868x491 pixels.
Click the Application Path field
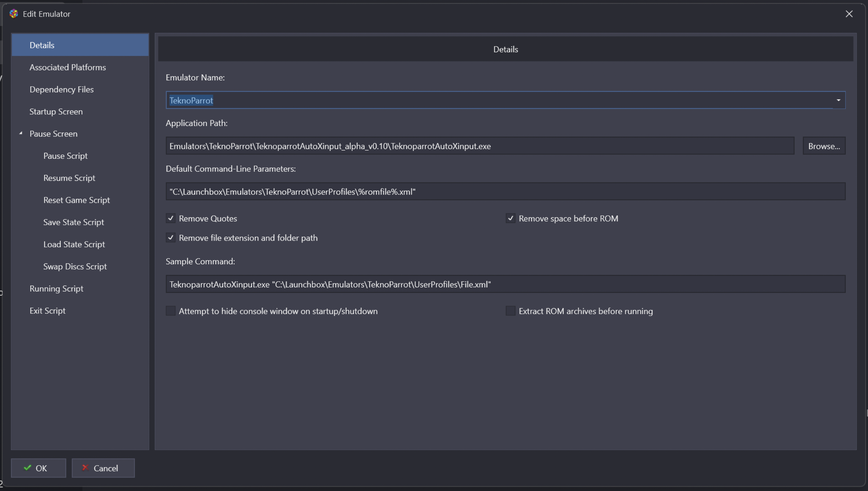(480, 146)
